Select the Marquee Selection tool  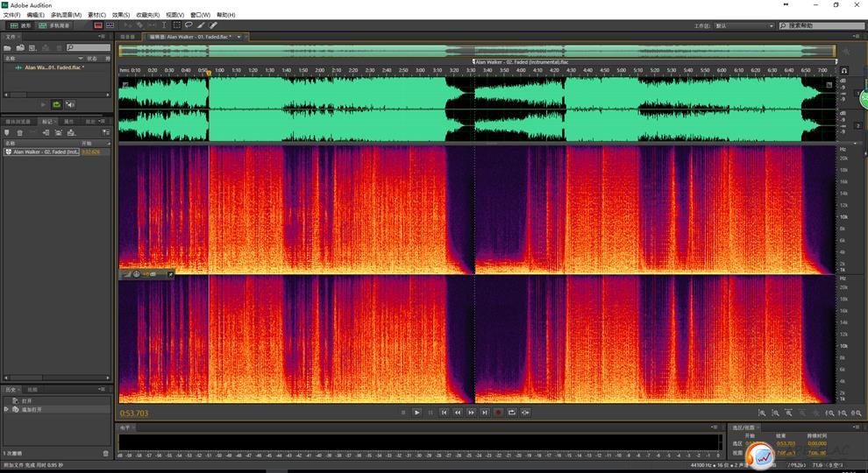[176, 25]
